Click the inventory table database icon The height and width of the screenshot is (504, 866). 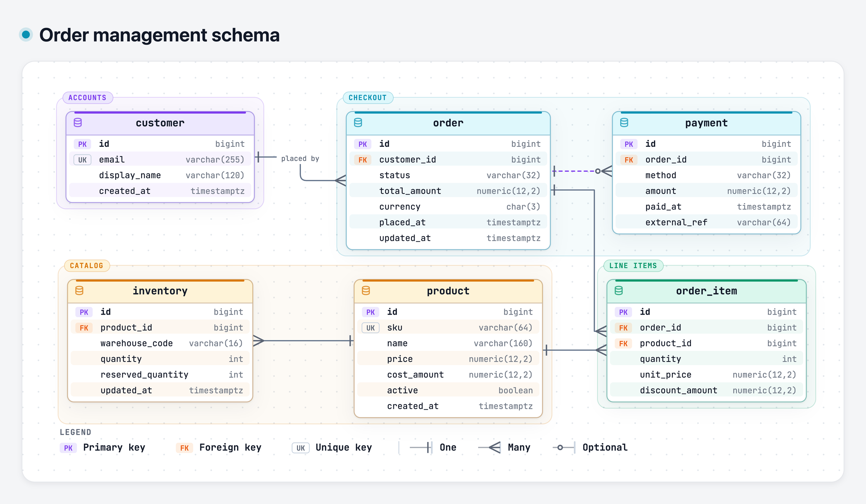pyautogui.click(x=79, y=290)
